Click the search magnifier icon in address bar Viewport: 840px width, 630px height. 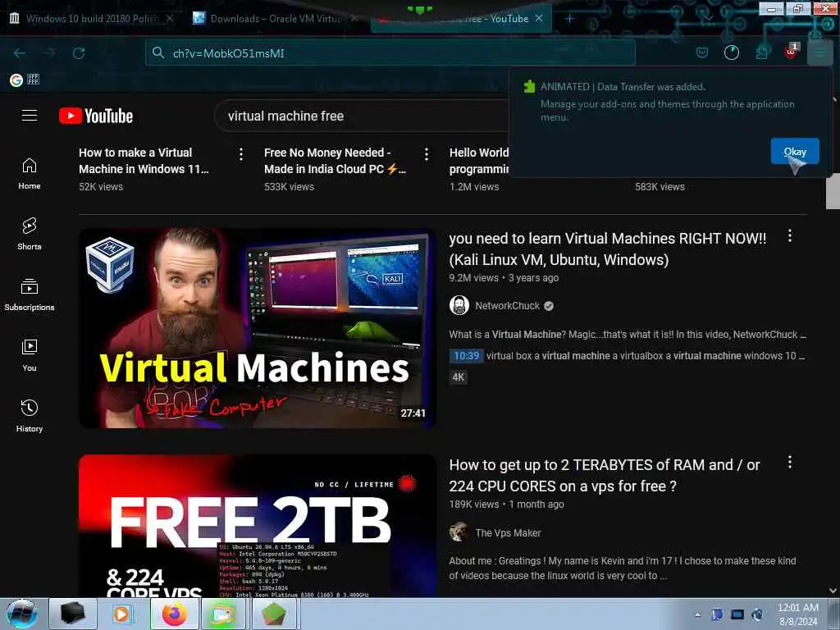[158, 52]
